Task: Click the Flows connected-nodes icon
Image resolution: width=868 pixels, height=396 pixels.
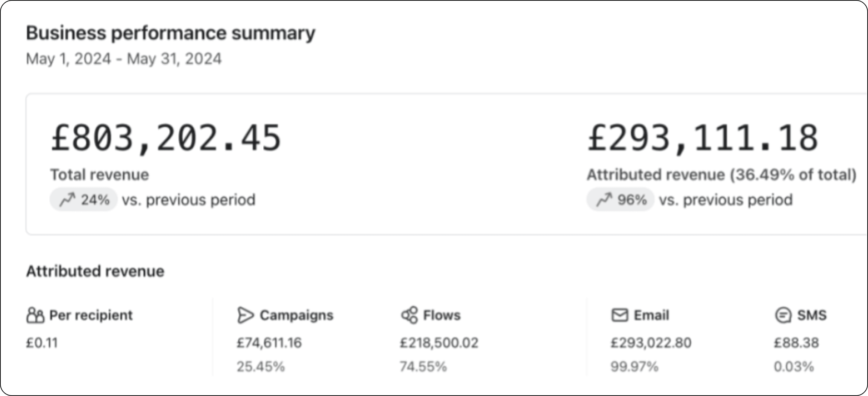Action: (x=409, y=316)
